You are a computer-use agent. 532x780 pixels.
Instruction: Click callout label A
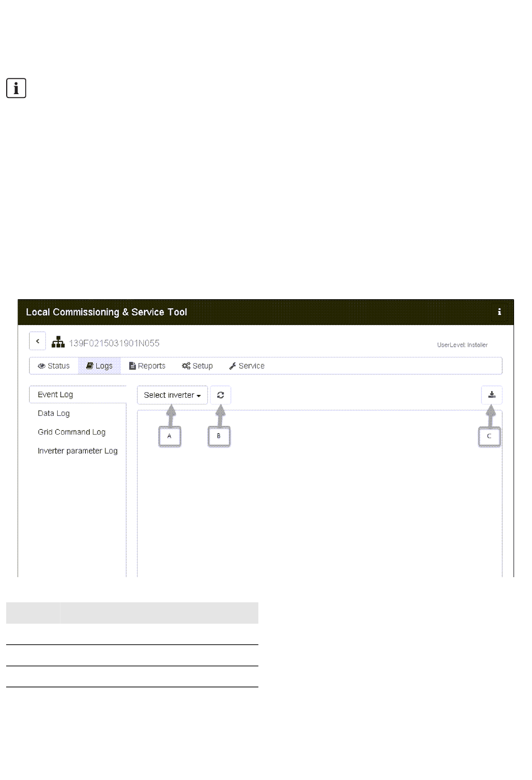click(x=170, y=436)
